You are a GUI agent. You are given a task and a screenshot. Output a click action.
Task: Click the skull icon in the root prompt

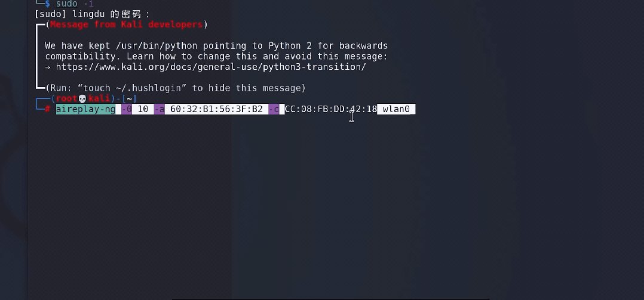point(82,99)
